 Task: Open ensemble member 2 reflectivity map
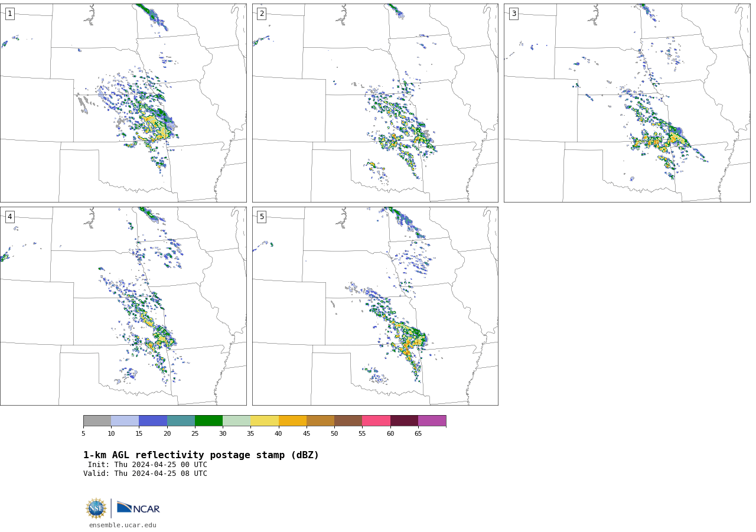coord(375,103)
